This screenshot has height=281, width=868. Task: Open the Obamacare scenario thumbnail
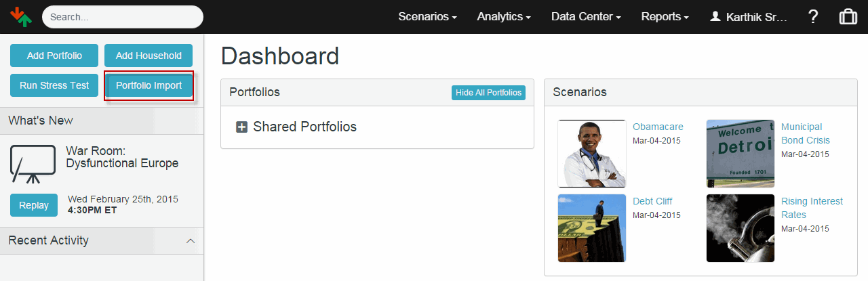(x=591, y=154)
